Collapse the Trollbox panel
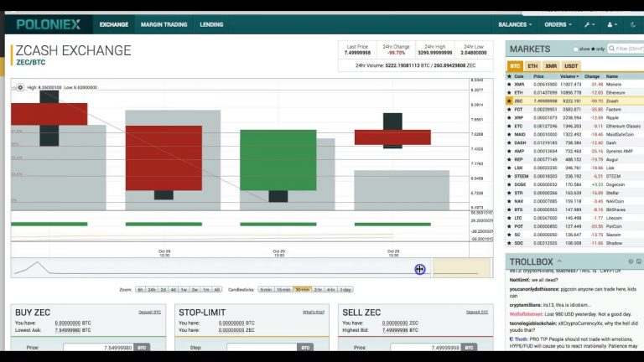 point(559,261)
